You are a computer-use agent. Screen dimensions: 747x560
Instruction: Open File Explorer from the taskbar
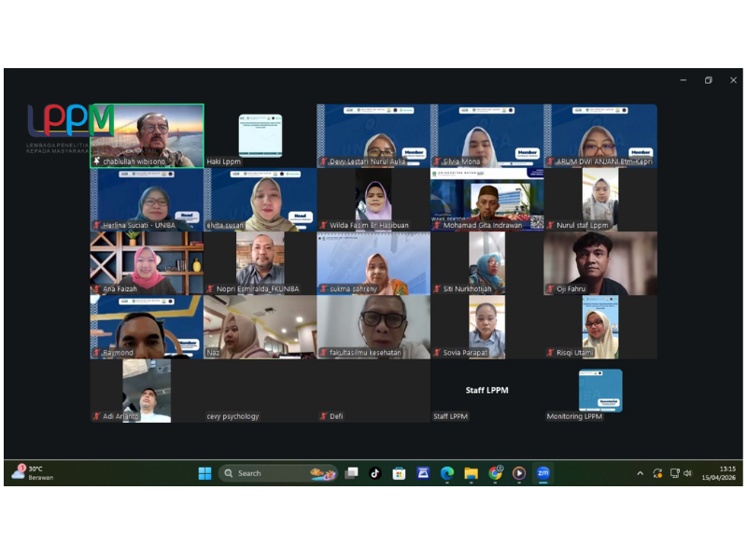coord(471,473)
